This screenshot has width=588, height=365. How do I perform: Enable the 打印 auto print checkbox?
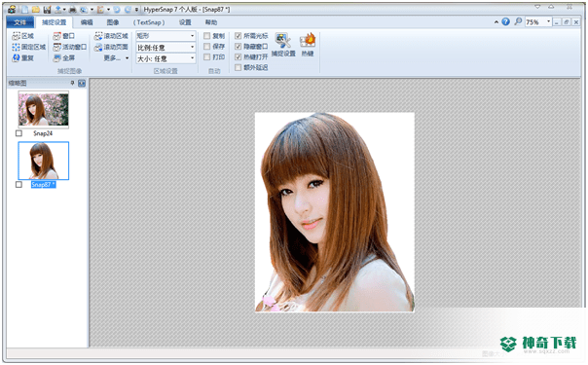point(207,57)
